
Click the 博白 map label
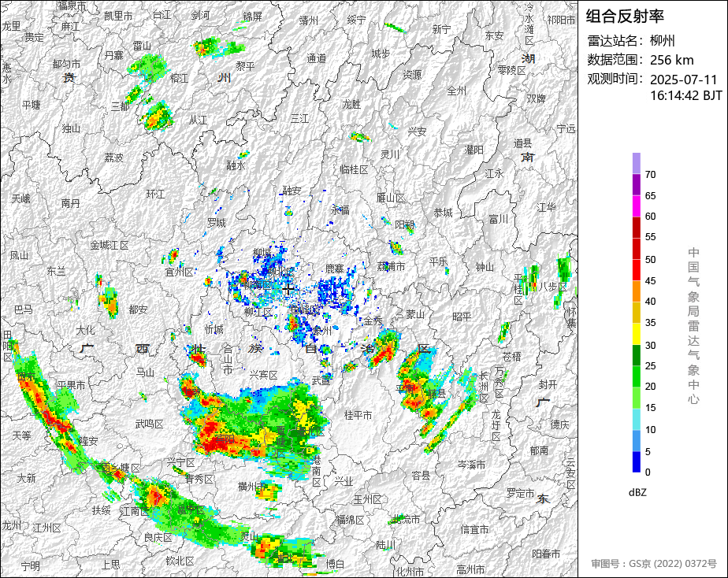click(x=335, y=564)
